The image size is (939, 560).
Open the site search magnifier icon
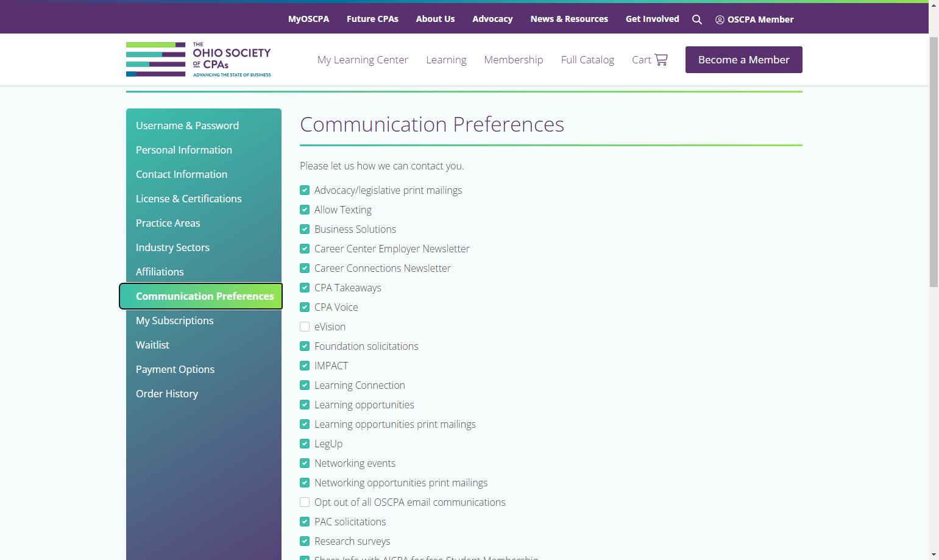tap(697, 19)
